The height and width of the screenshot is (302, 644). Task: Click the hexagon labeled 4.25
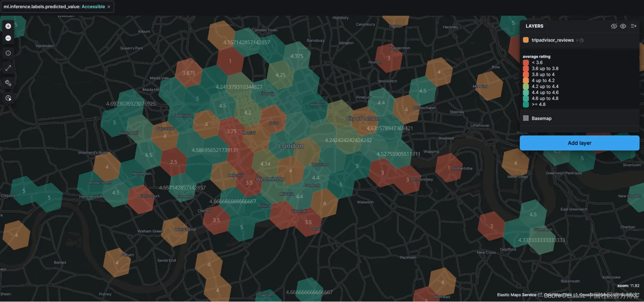[280, 75]
